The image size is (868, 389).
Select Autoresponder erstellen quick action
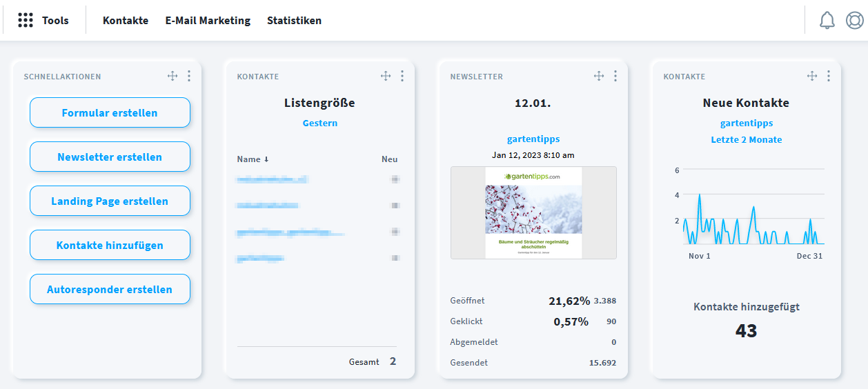point(110,289)
